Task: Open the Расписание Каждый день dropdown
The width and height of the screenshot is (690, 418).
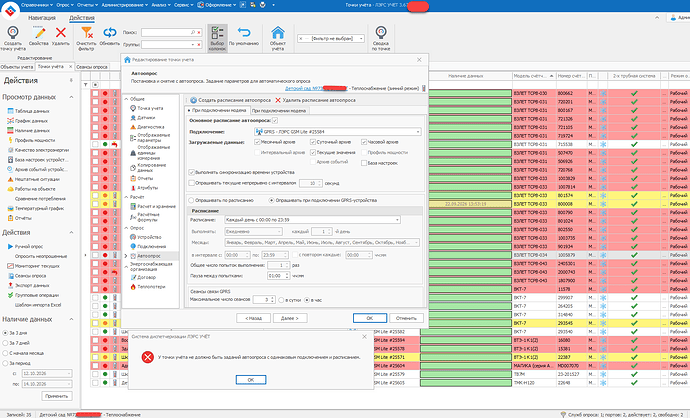Action: (x=312, y=220)
